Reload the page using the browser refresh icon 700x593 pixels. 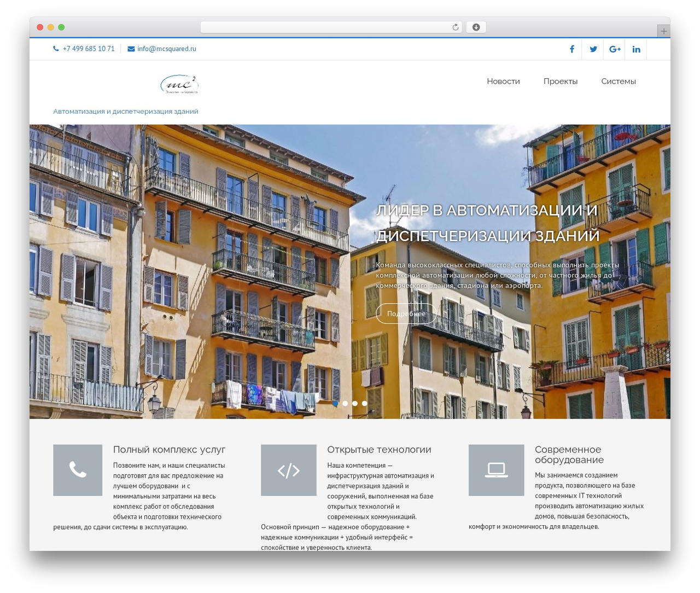click(x=456, y=27)
